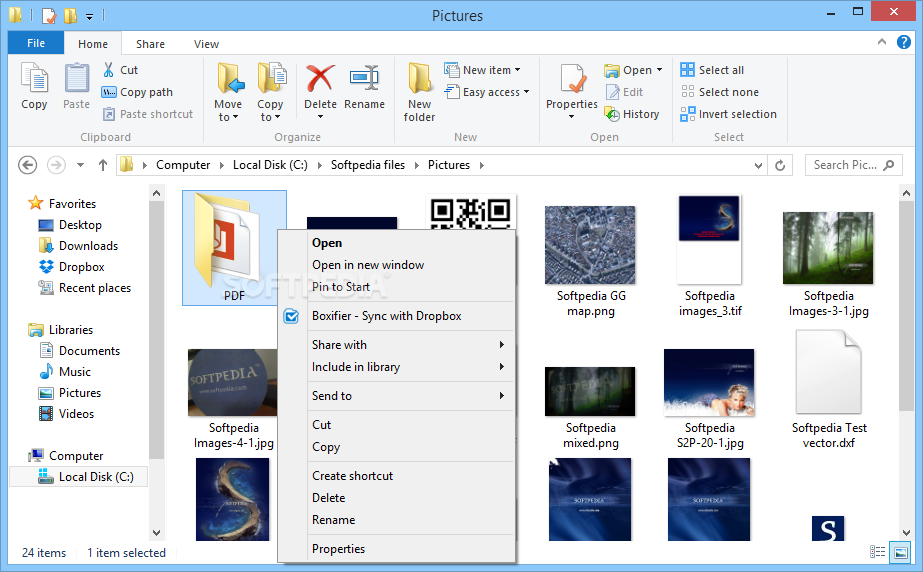This screenshot has height=572, width=923.
Task: Click the Edit icon in Open group
Action: [x=613, y=92]
